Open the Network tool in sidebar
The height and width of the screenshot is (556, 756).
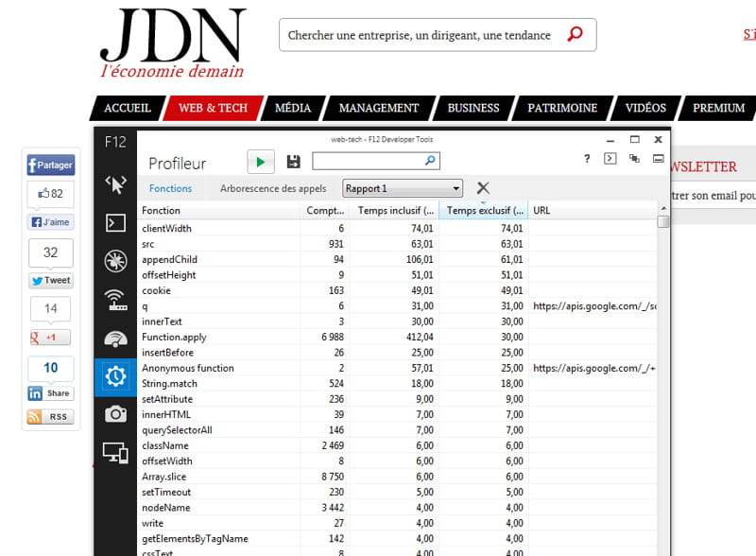click(x=115, y=300)
